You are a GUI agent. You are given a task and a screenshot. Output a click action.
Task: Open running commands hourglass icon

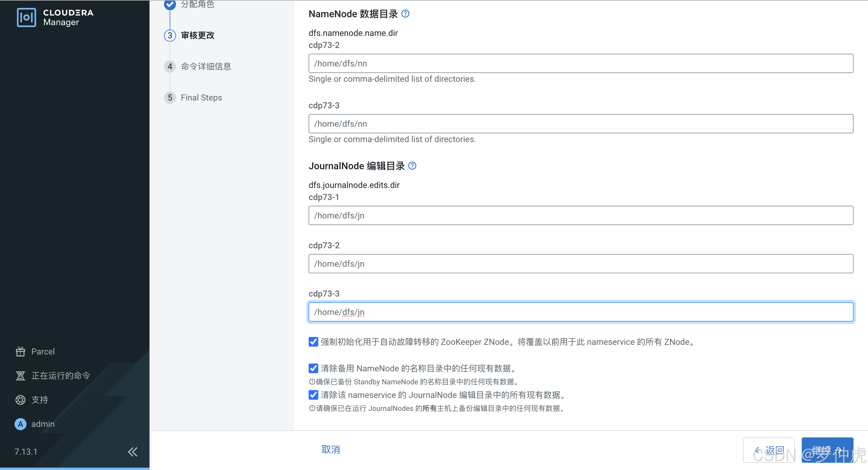pyautogui.click(x=20, y=376)
